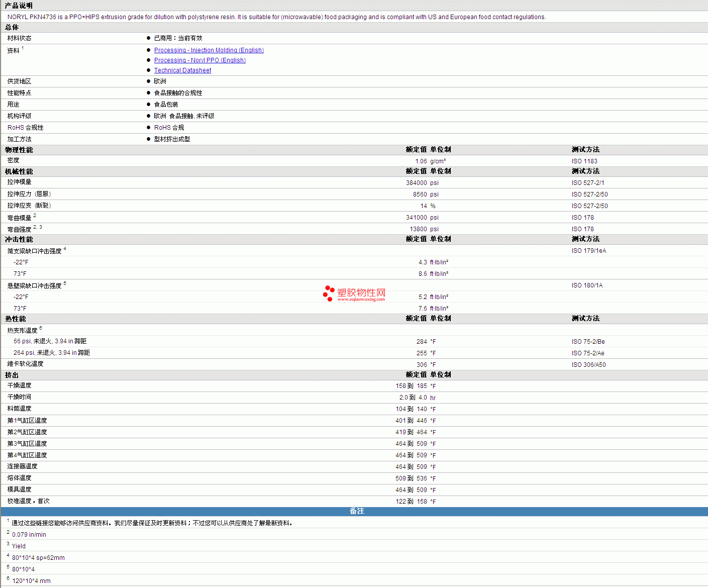Select the ISO 527-2/1 test method

[588, 183]
